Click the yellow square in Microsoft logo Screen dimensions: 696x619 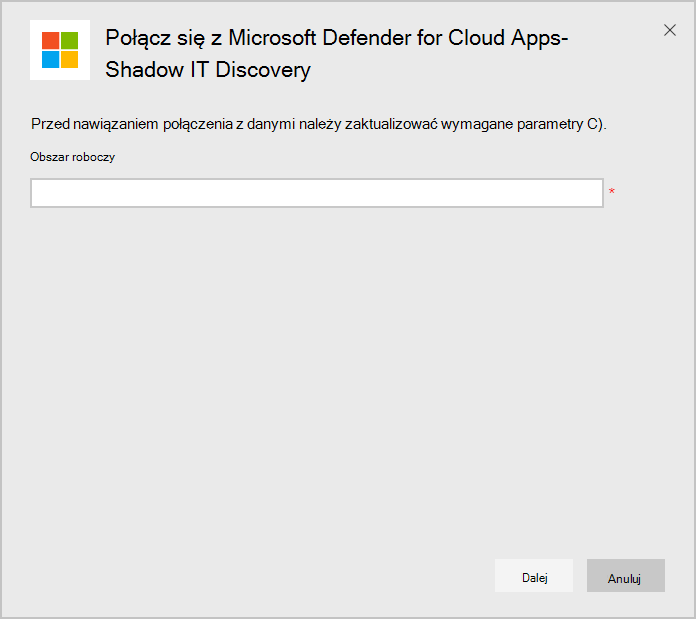(x=69, y=59)
